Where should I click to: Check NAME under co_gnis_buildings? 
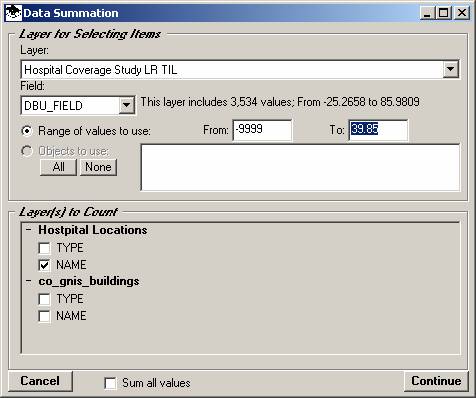pyautogui.click(x=44, y=316)
